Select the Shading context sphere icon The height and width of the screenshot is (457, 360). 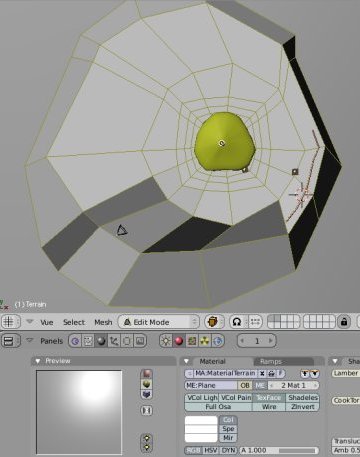coord(101,341)
